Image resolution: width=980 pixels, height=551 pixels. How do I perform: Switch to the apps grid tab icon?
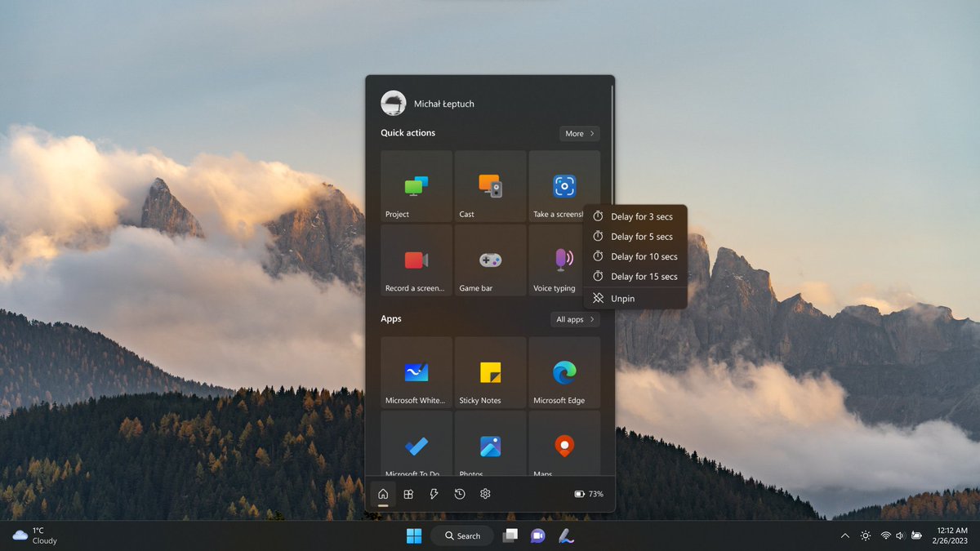[x=408, y=494]
